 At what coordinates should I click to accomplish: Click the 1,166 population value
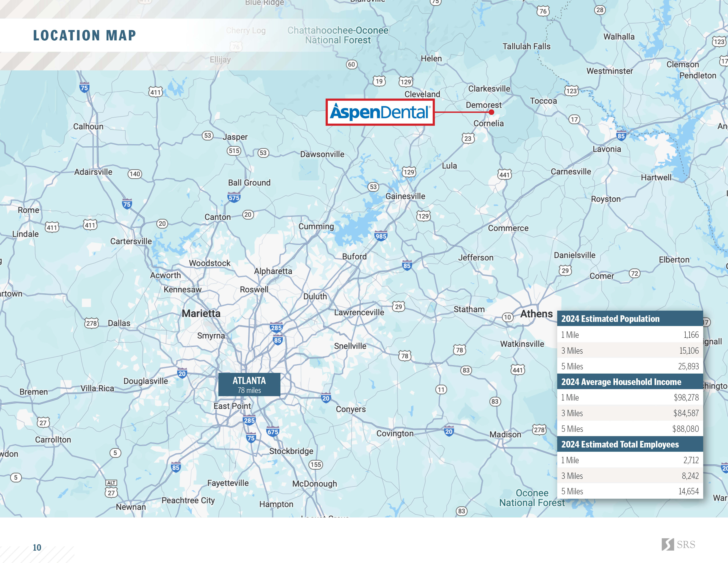click(x=691, y=335)
